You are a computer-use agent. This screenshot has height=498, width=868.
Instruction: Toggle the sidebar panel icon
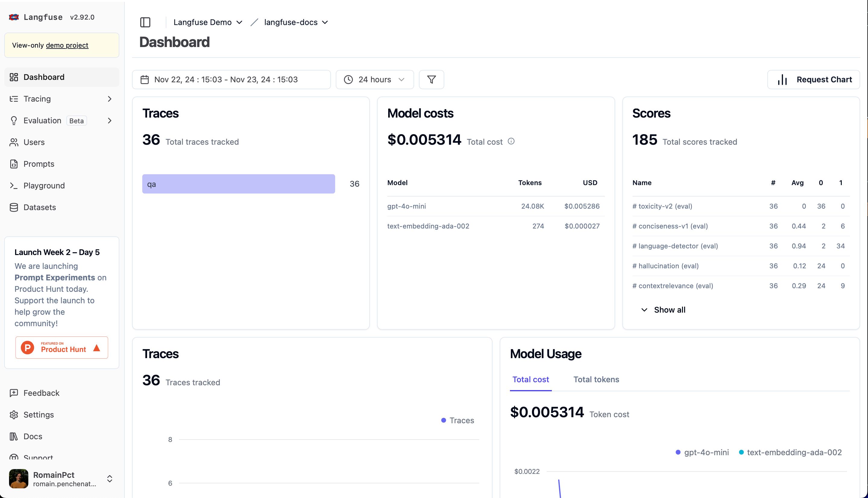coord(145,22)
